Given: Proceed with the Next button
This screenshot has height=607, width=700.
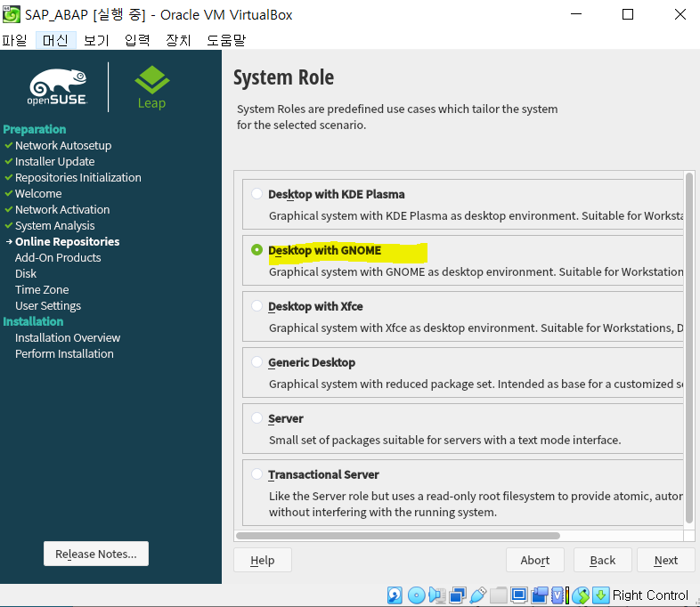Looking at the screenshot, I should click(665, 560).
